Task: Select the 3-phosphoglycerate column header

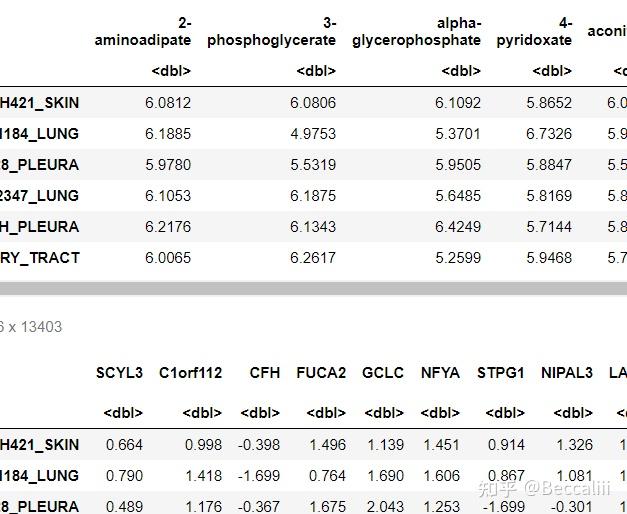Action: pyautogui.click(x=271, y=31)
